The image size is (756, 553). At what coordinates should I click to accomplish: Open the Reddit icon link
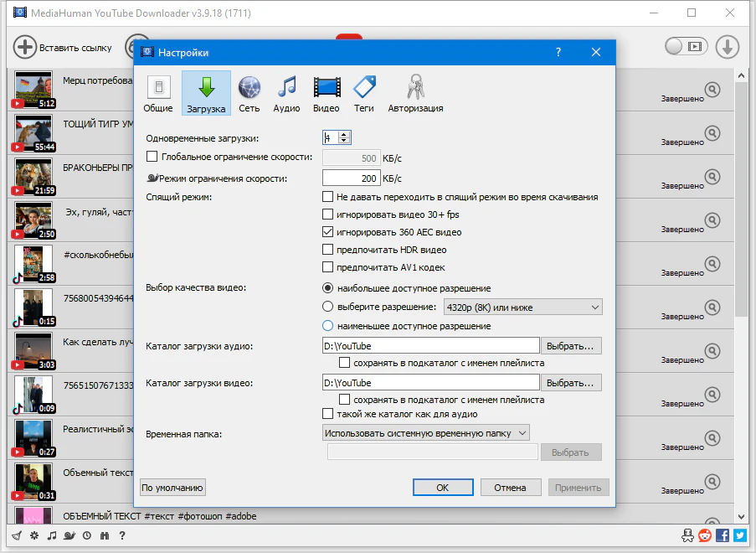coord(705,535)
